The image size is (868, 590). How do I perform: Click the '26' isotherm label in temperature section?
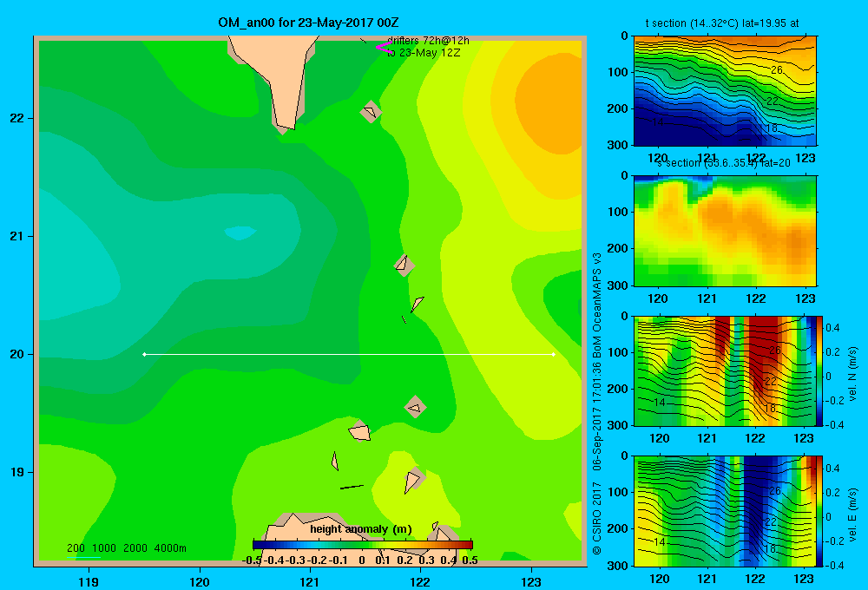point(777,69)
